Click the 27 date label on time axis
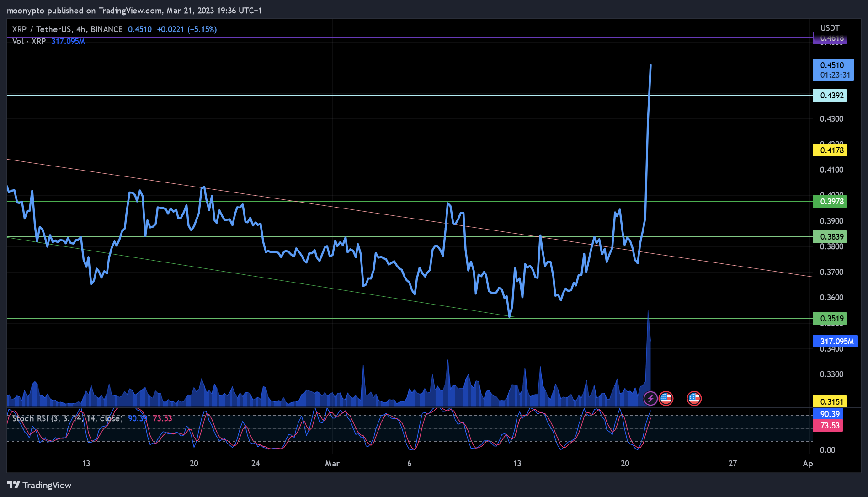Viewport: 868px width, 497px height. (733, 464)
